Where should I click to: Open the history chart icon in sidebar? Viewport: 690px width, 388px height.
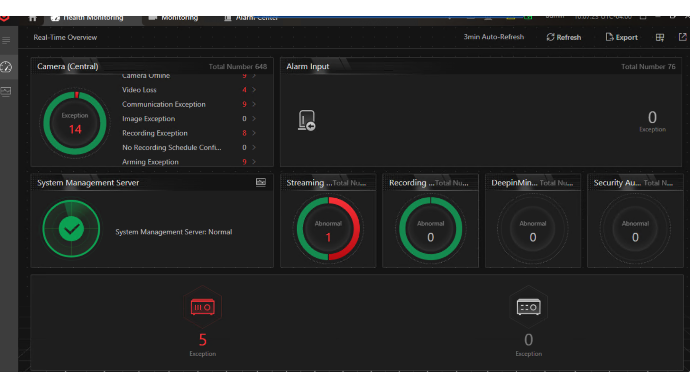pos(6,92)
